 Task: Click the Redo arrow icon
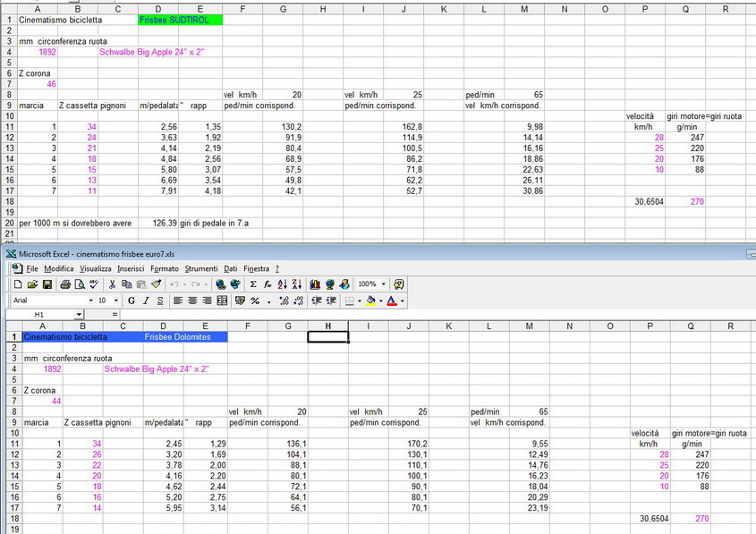tap(195, 284)
